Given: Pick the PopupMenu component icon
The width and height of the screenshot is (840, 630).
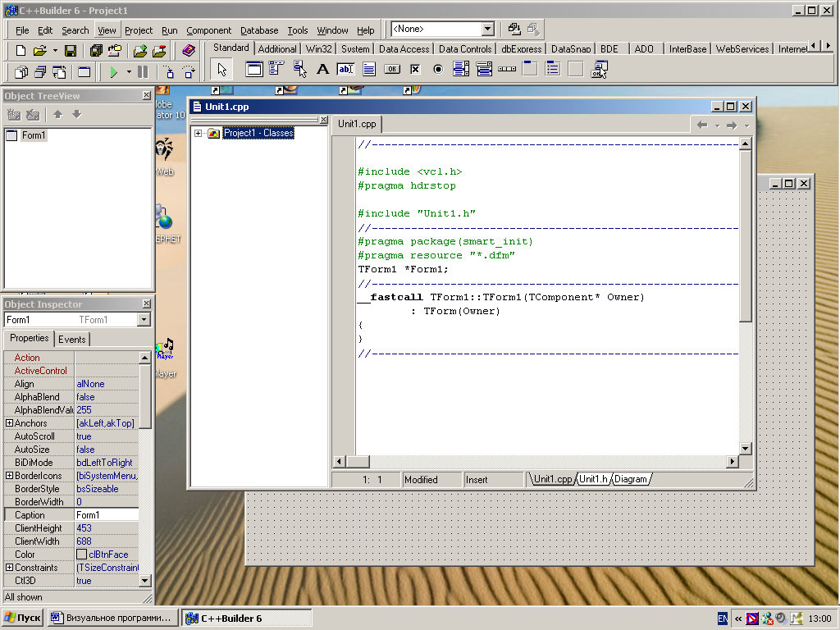Looking at the screenshot, I should click(299, 69).
